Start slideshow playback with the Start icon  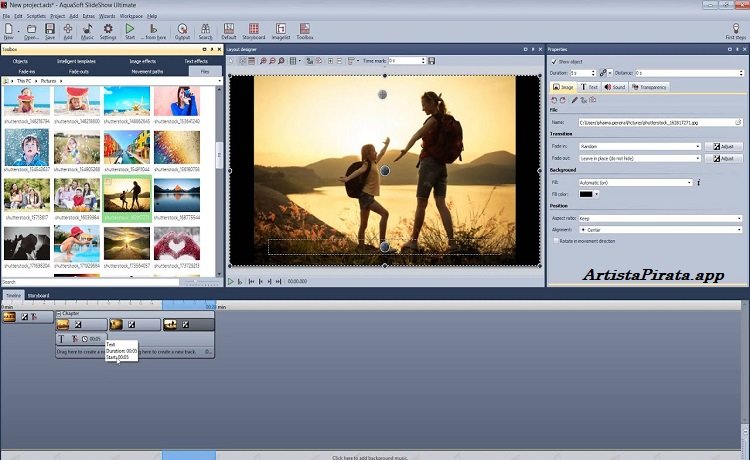pyautogui.click(x=130, y=30)
